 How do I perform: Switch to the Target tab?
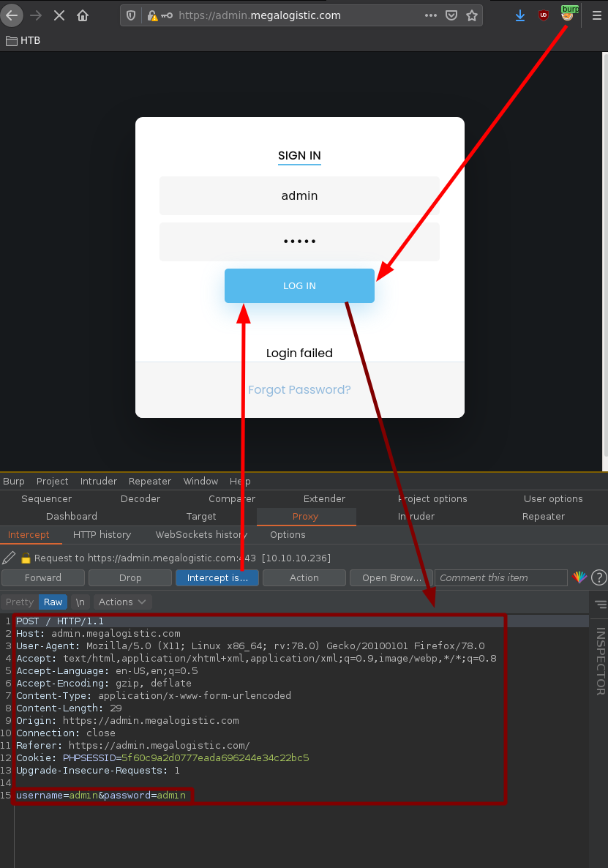point(200,516)
